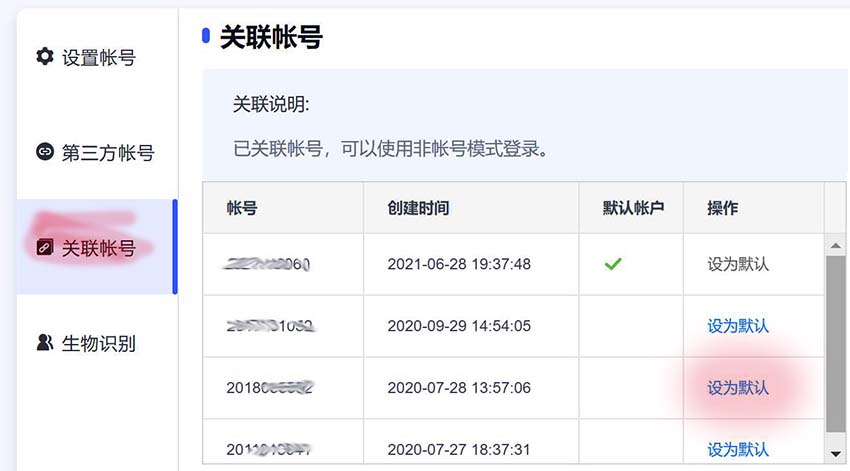
Task: Click 设为默认 for the 2020-07-28 account
Action: click(738, 388)
